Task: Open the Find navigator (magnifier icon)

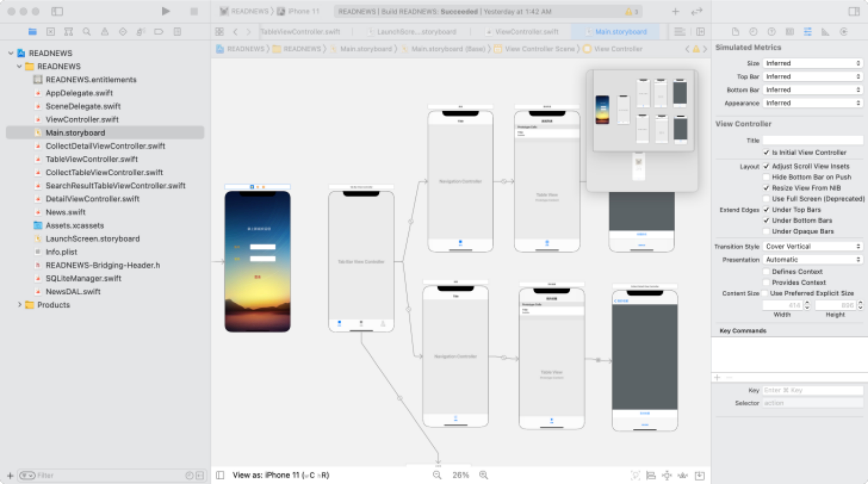Action: coord(87,32)
